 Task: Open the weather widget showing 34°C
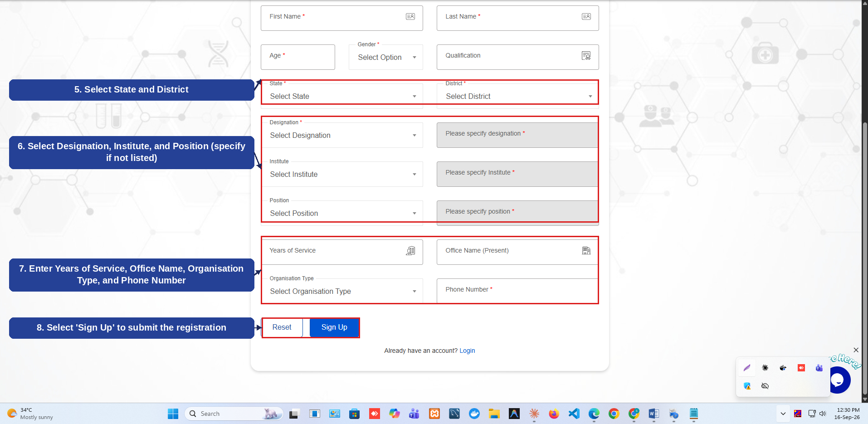pos(30,414)
